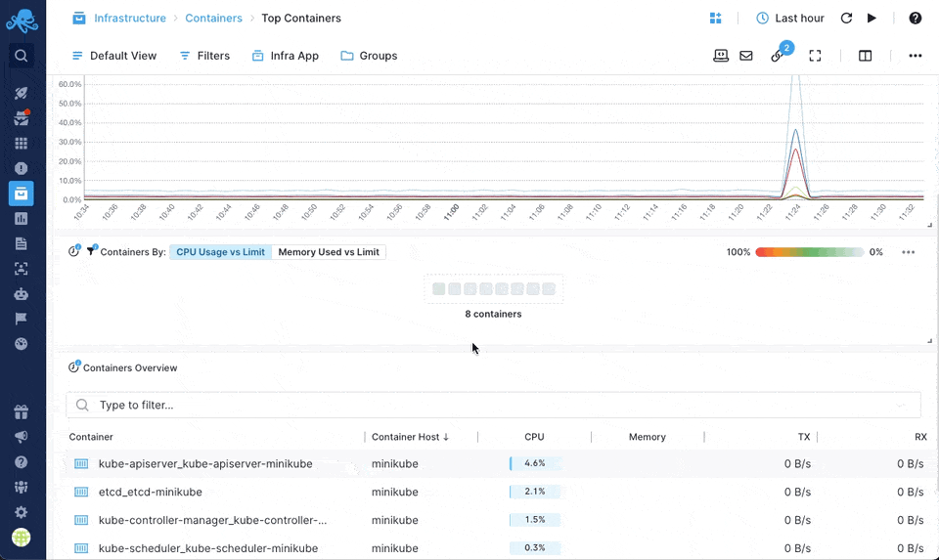
Task: Open the Groups menu
Action: (x=369, y=56)
